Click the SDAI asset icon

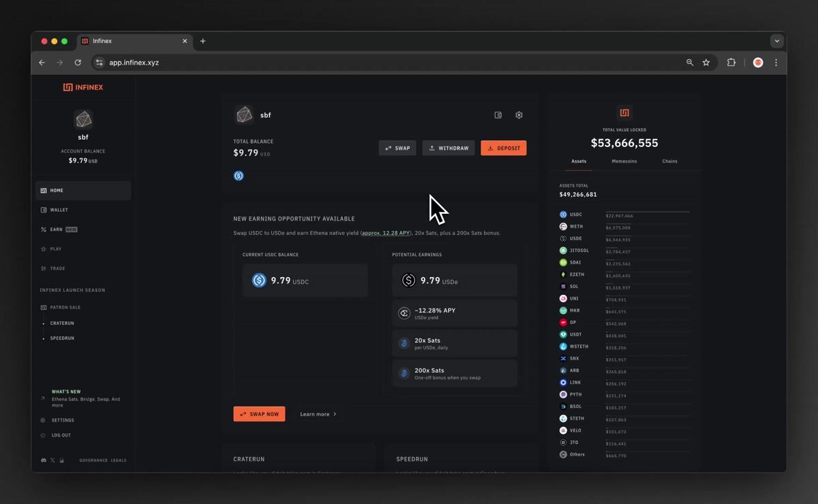pos(563,263)
